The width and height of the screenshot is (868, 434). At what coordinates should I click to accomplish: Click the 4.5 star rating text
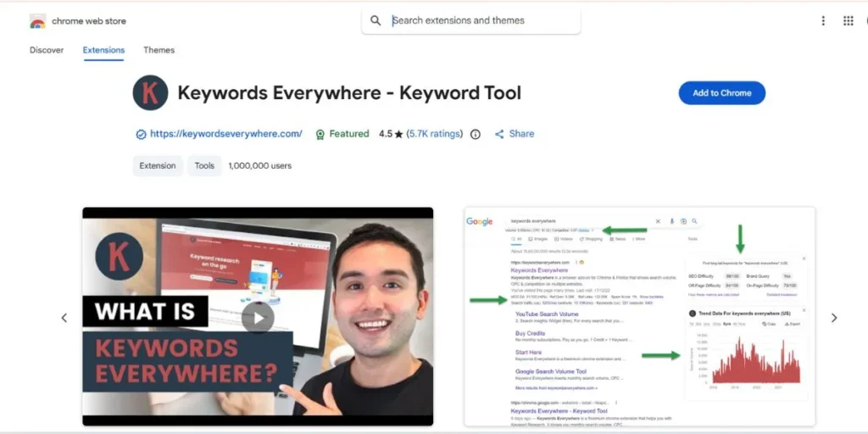[x=391, y=134]
